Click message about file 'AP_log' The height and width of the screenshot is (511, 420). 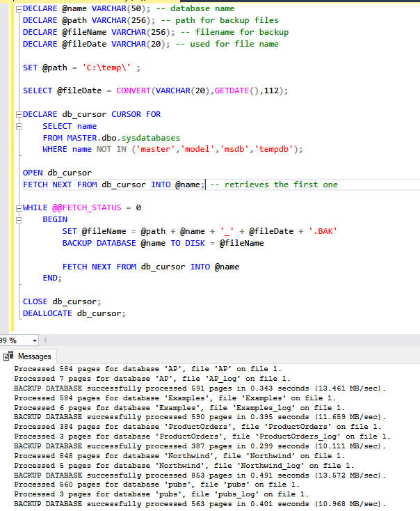point(152,379)
